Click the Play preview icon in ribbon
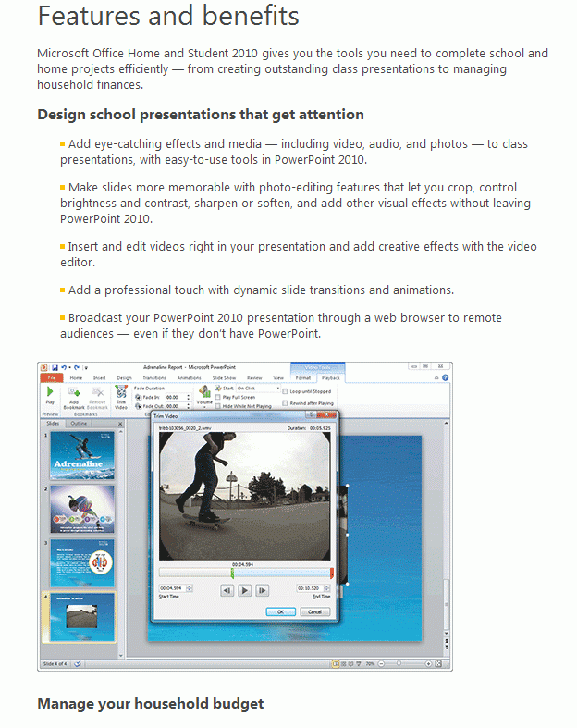 50,392
